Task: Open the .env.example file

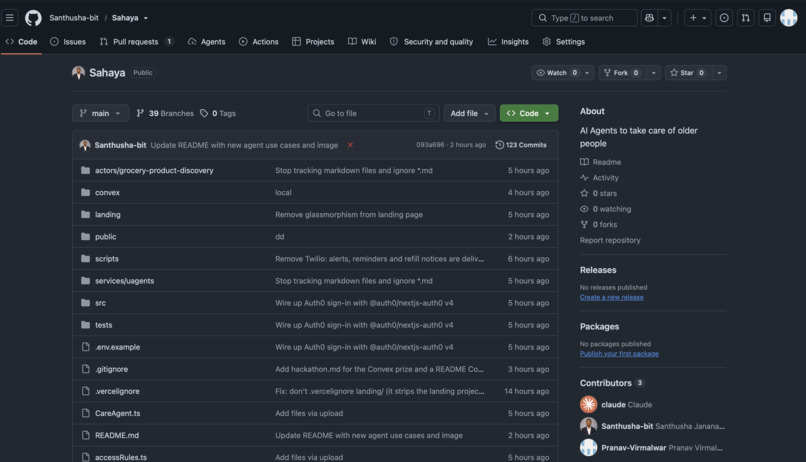Action: (x=117, y=347)
